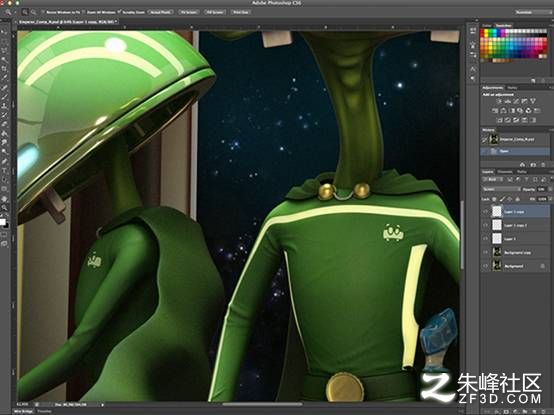
Task: Hide the Layer 1 copy 2 layer
Action: tap(485, 225)
